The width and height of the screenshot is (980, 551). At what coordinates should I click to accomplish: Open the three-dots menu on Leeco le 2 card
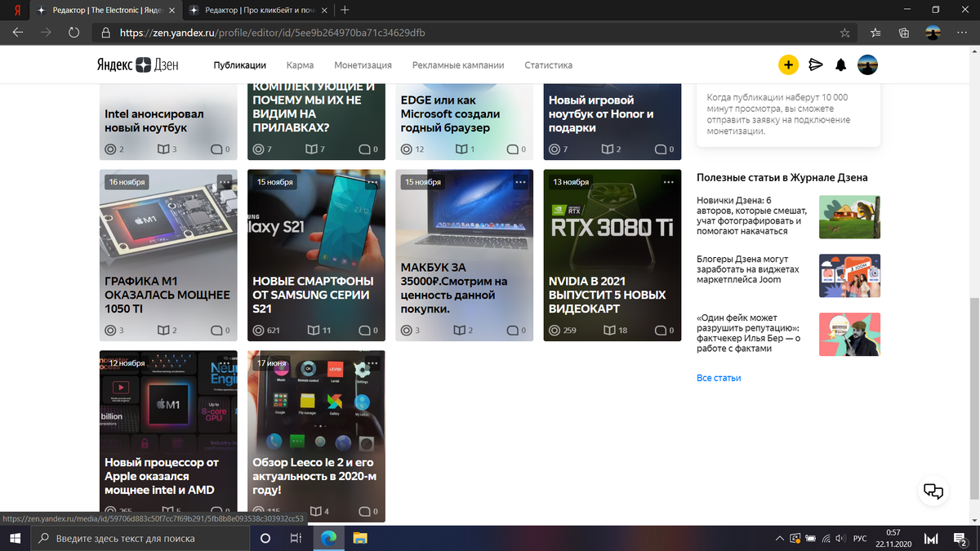[373, 362]
